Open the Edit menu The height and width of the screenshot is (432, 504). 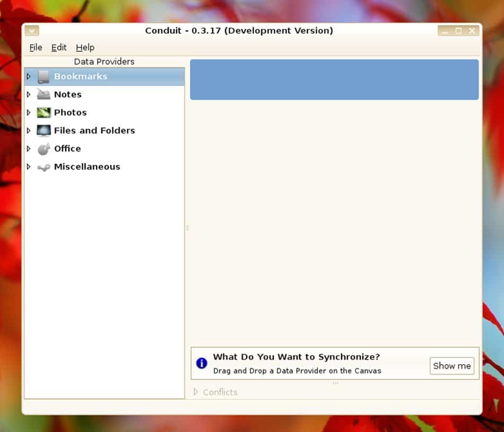point(59,48)
